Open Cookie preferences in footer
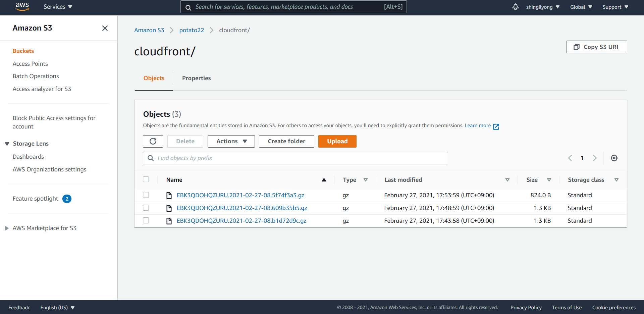The height and width of the screenshot is (314, 644). [614, 308]
